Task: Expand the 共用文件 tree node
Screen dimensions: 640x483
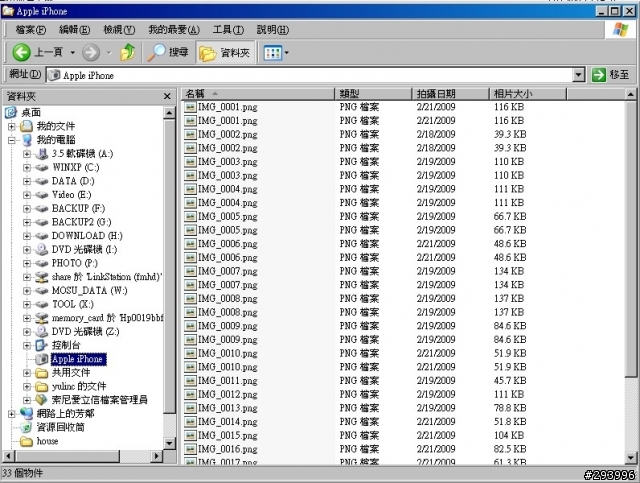Action: (x=27, y=373)
